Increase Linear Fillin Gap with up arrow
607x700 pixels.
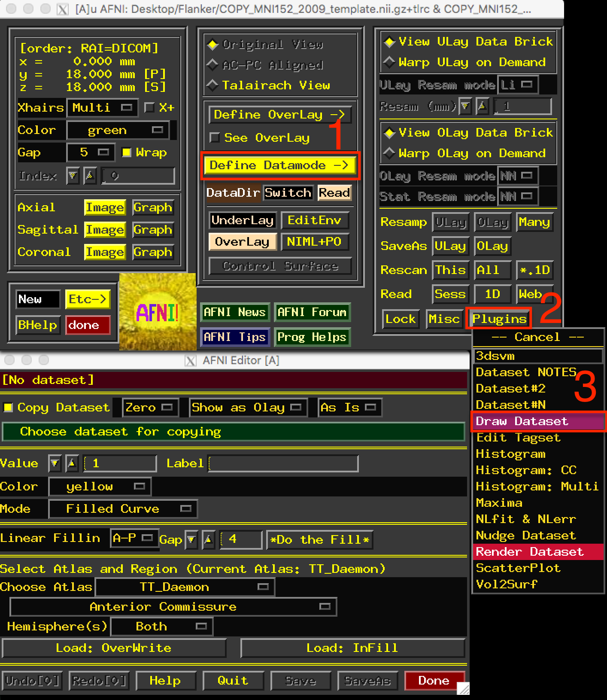pos(208,539)
